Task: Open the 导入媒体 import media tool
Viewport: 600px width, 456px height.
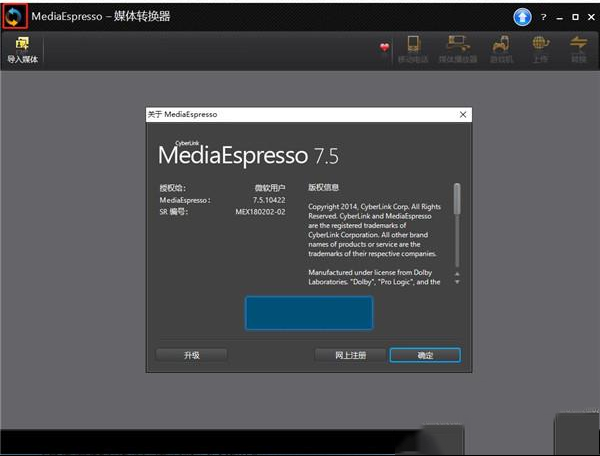Action: click(23, 50)
